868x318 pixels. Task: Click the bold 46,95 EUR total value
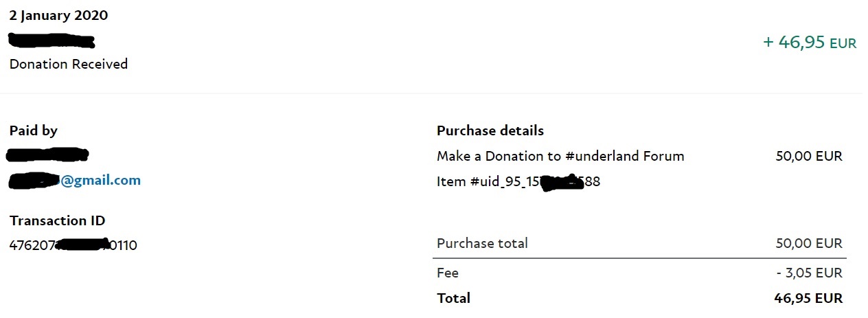pos(808,298)
